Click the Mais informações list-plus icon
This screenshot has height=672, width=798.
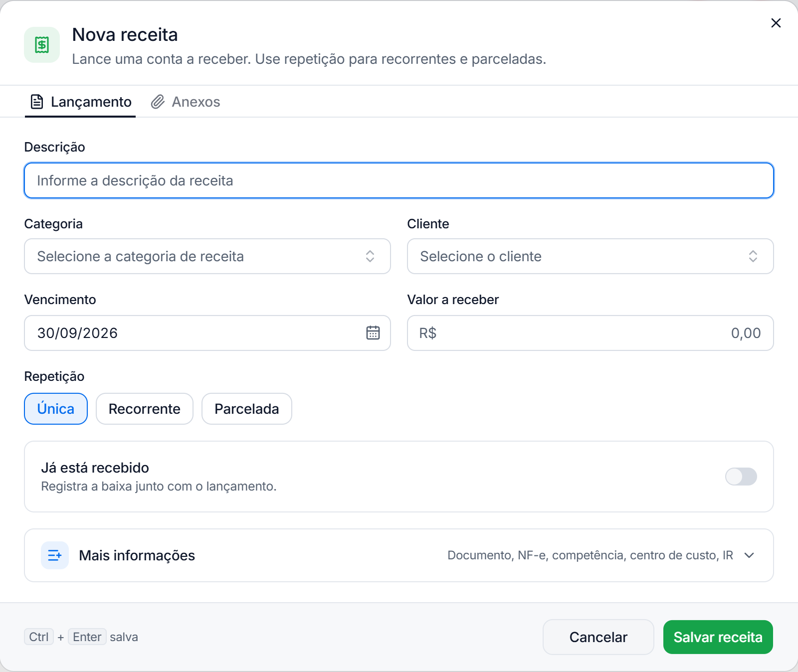point(55,555)
